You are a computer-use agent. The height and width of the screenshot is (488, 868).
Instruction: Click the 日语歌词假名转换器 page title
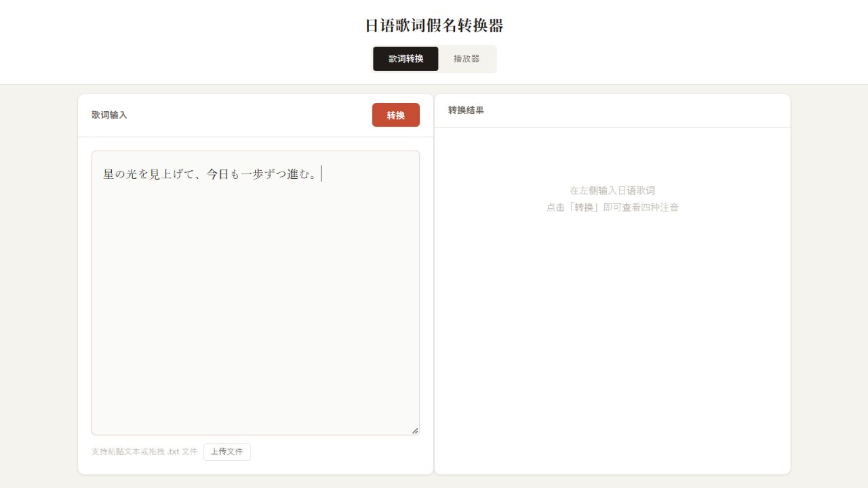coord(434,26)
